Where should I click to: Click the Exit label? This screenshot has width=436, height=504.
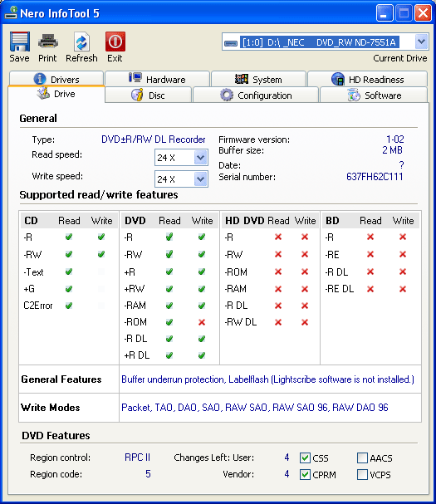(115, 58)
